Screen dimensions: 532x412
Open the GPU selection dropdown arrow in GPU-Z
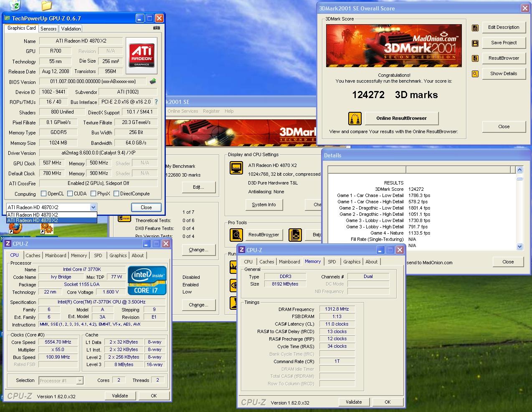pos(93,207)
